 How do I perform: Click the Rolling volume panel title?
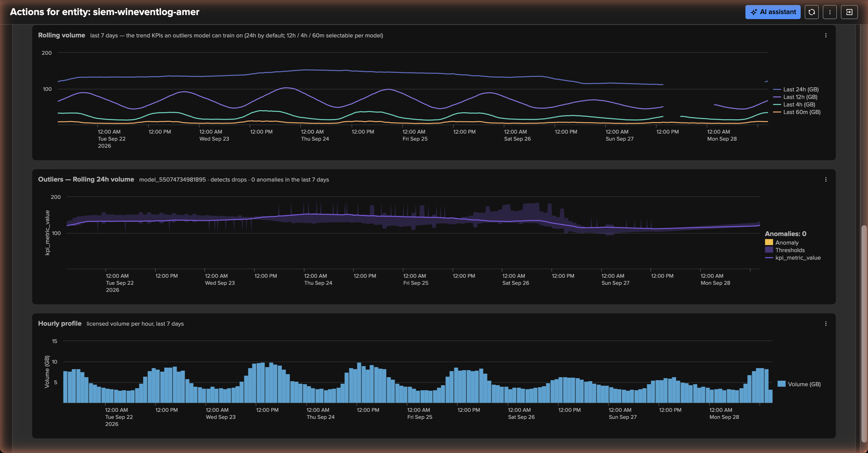click(x=61, y=35)
